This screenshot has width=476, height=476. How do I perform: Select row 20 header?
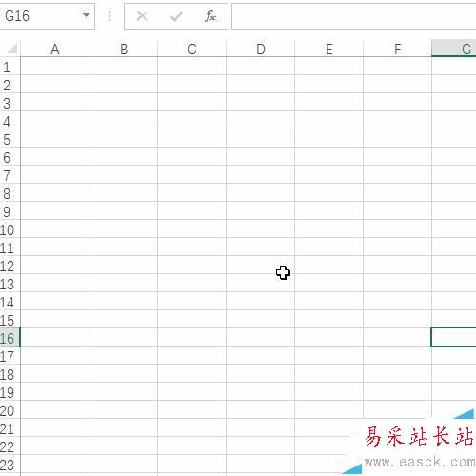(10, 410)
